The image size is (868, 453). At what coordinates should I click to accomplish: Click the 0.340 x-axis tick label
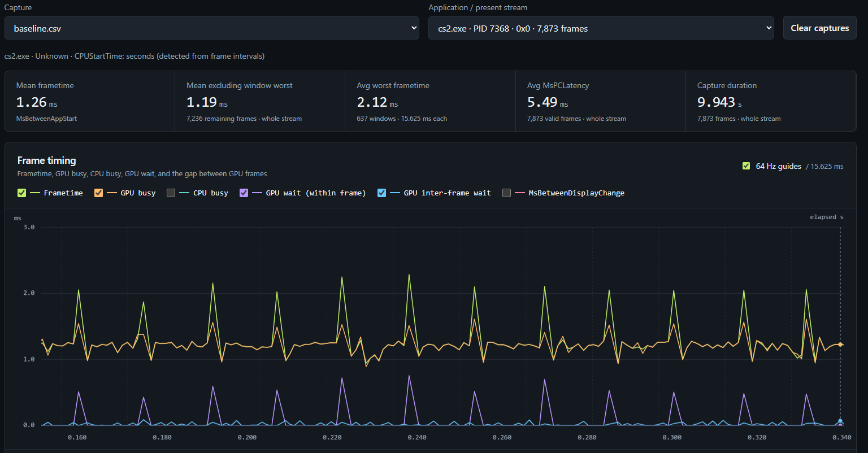coord(842,437)
